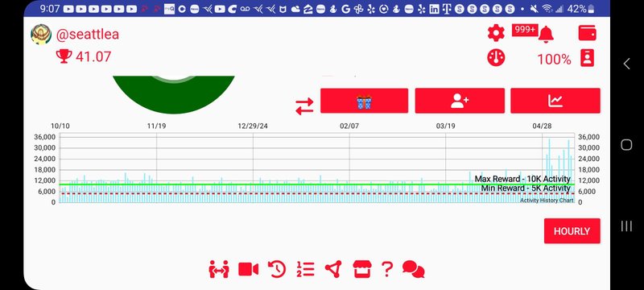
Task: Tap the network share nodes icon
Action: (333, 270)
